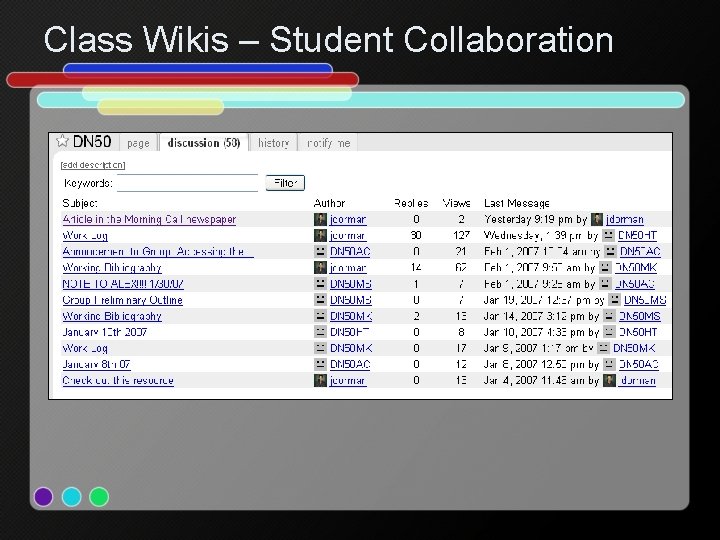
Task: Click jdorman's avatar in the Check out this resource row
Action: [x=320, y=380]
